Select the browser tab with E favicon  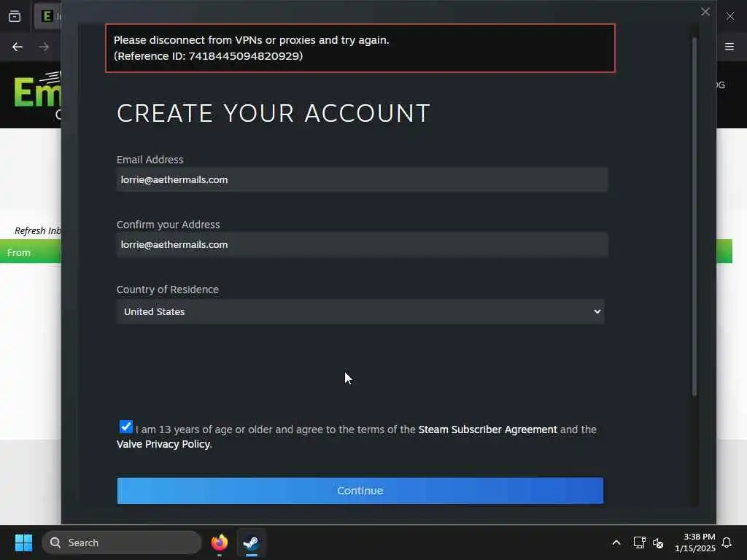[x=47, y=16]
